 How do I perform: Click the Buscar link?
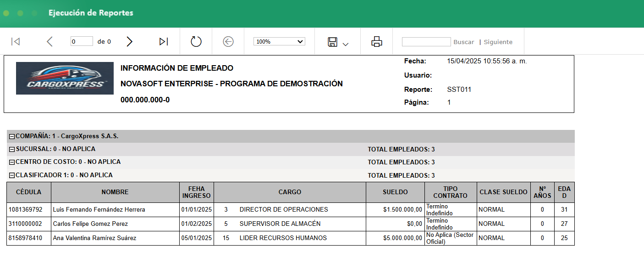(464, 42)
